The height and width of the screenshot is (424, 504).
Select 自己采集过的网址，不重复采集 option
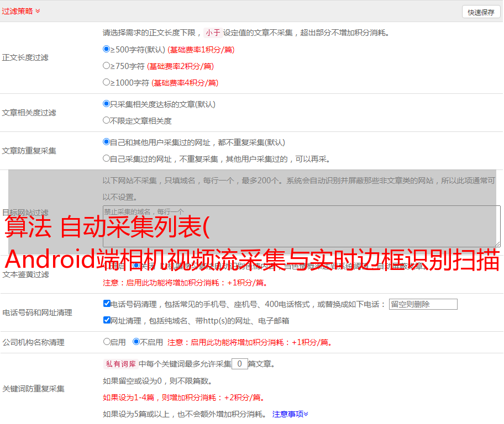pyautogui.click(x=106, y=158)
